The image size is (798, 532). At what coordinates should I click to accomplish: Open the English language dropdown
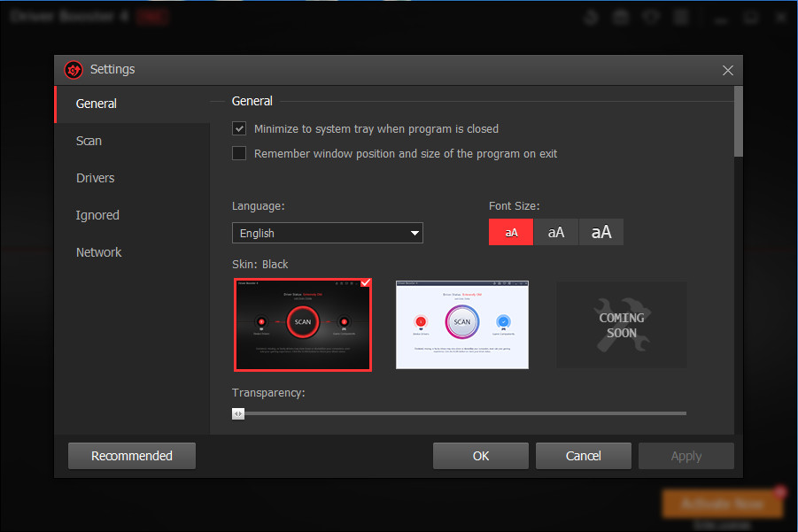414,233
